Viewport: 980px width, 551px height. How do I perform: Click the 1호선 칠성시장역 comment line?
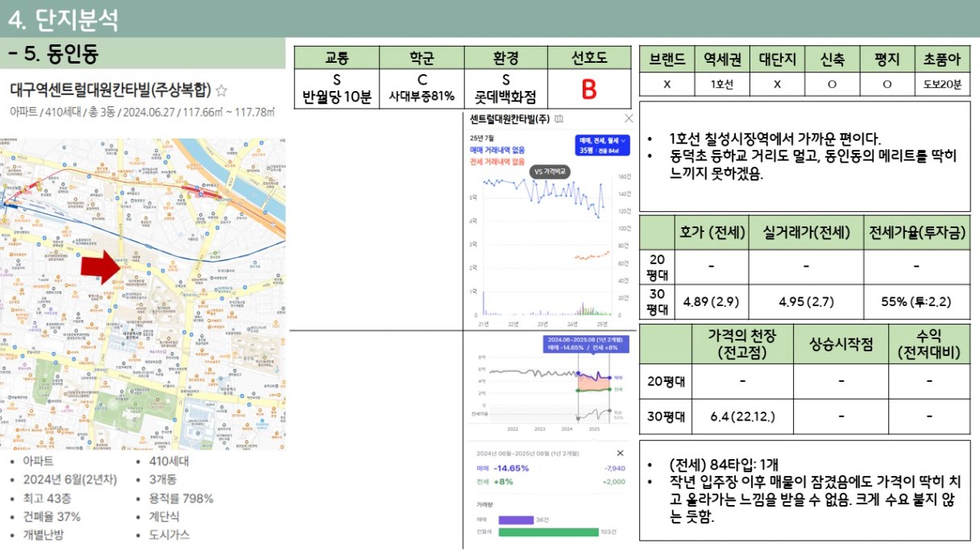(x=775, y=139)
